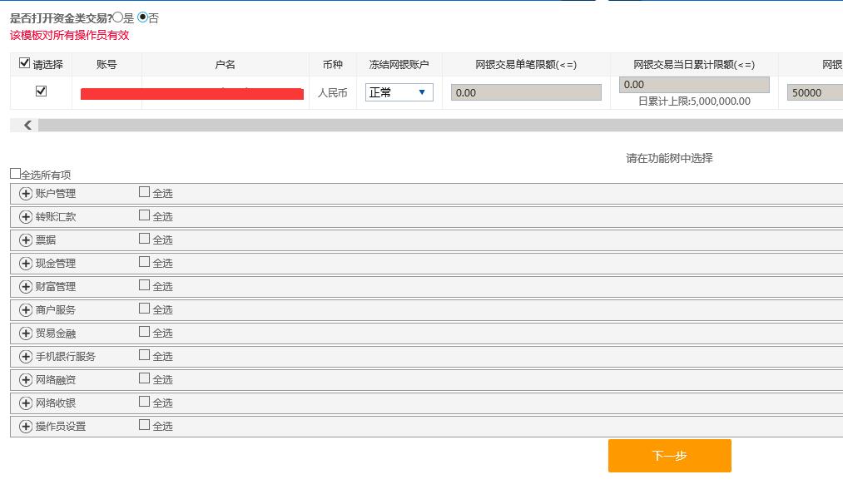Expand the 网络融资 plus icon
Viewport: 843px width, 504px height.
click(26, 380)
